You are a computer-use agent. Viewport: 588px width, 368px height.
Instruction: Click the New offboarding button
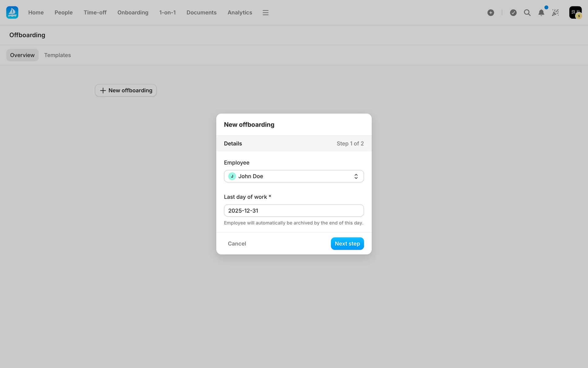[126, 90]
